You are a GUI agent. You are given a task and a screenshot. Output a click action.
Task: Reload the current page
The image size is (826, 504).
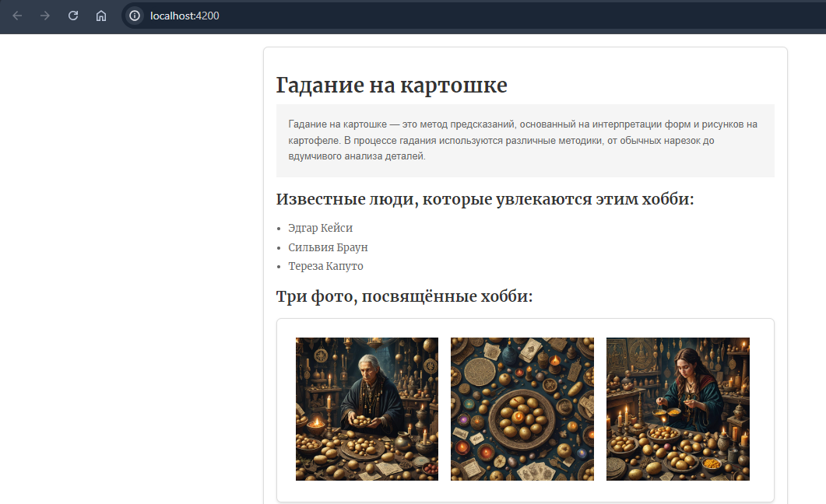coord(73,16)
